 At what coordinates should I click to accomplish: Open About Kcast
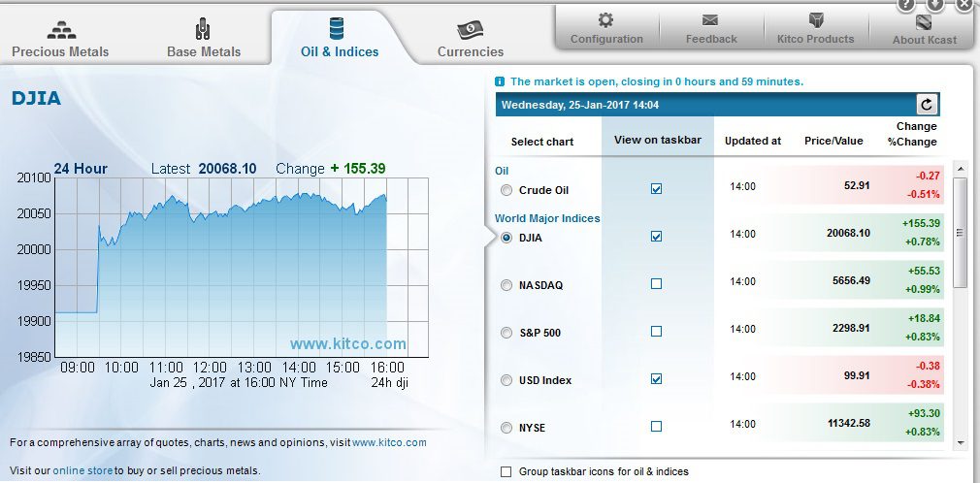924,29
